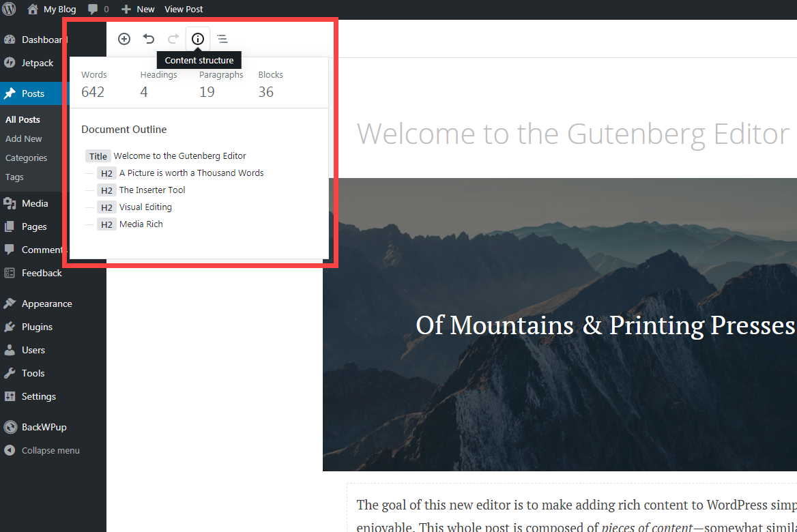Click the Tools wrench icon
The height and width of the screenshot is (532, 797).
[x=10, y=373]
